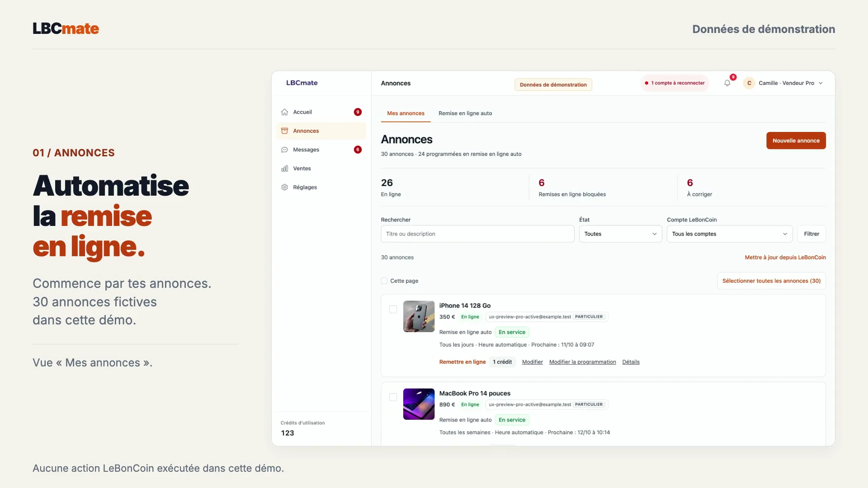Image resolution: width=868 pixels, height=488 pixels.
Task: Click Crédits d'utilisation value 123
Action: coord(287,433)
